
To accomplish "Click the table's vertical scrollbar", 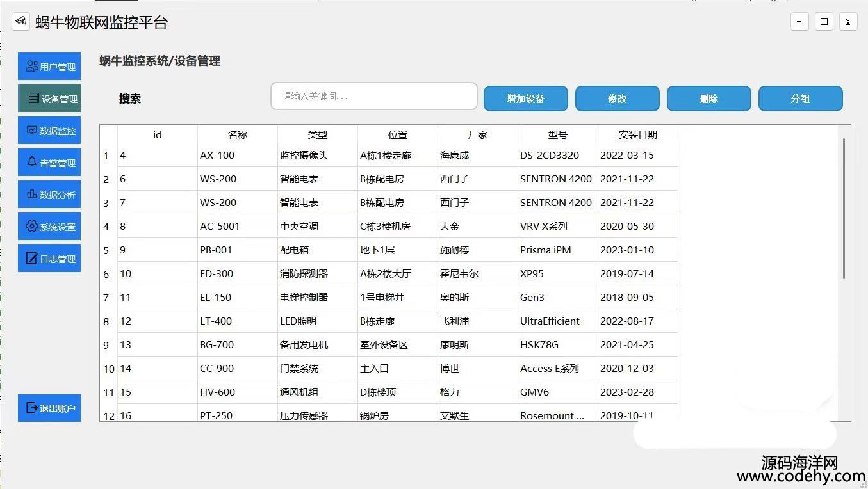I will click(844, 208).
